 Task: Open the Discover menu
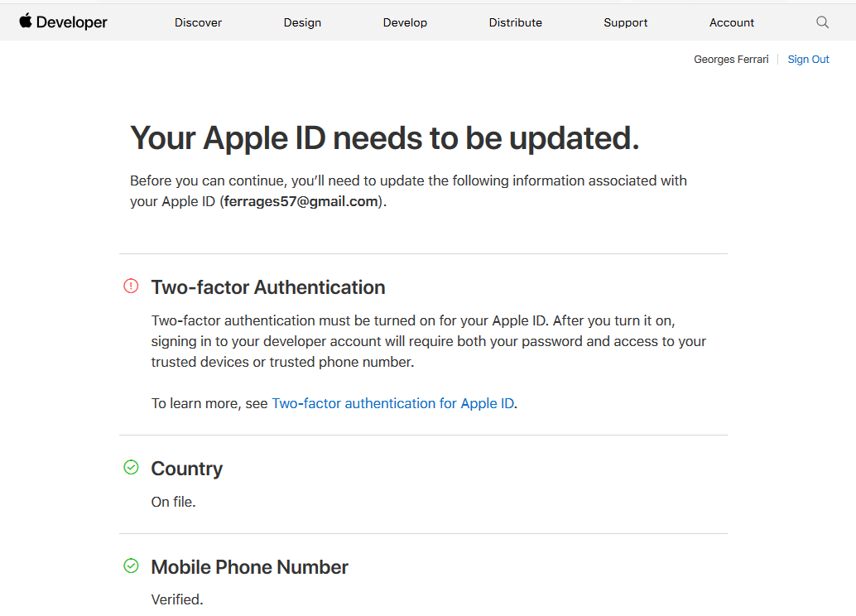point(198,22)
